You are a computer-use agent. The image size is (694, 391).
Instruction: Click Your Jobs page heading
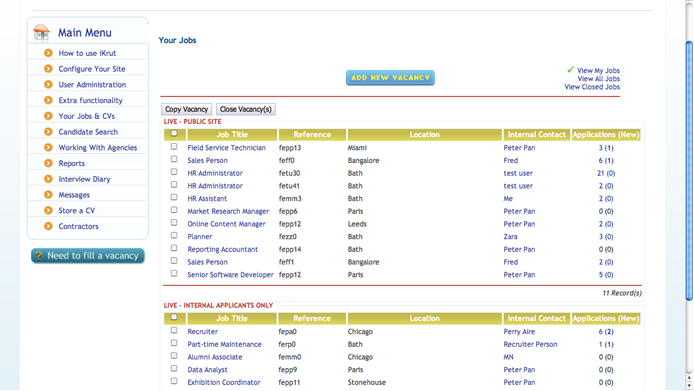(177, 40)
